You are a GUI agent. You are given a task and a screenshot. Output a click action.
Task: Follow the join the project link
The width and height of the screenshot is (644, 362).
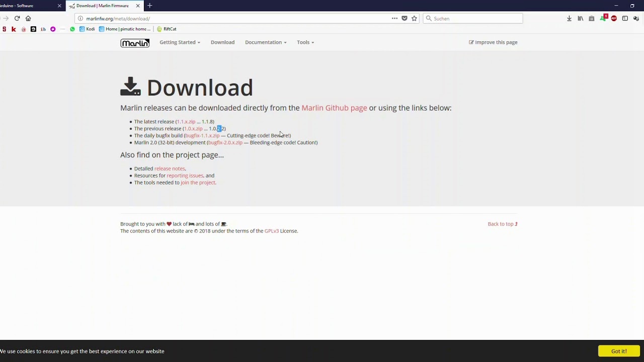coord(198,183)
